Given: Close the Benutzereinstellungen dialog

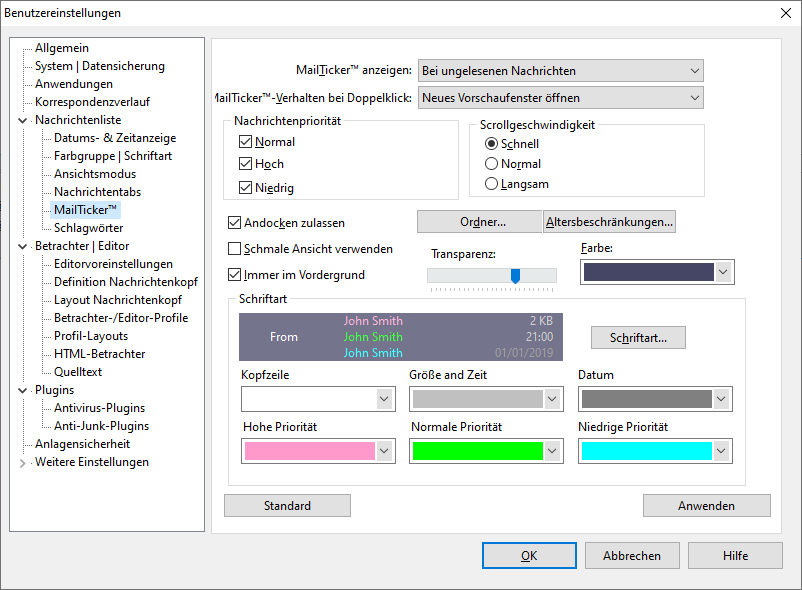Looking at the screenshot, I should click(786, 13).
